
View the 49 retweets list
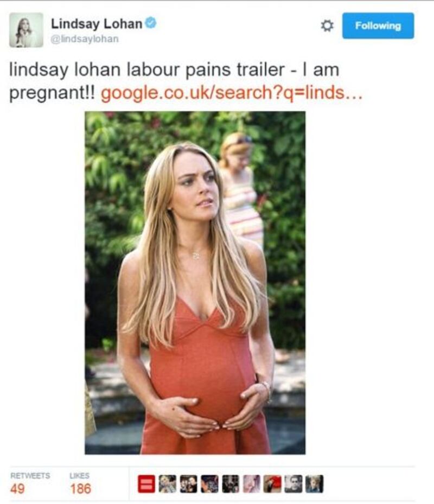click(x=30, y=484)
